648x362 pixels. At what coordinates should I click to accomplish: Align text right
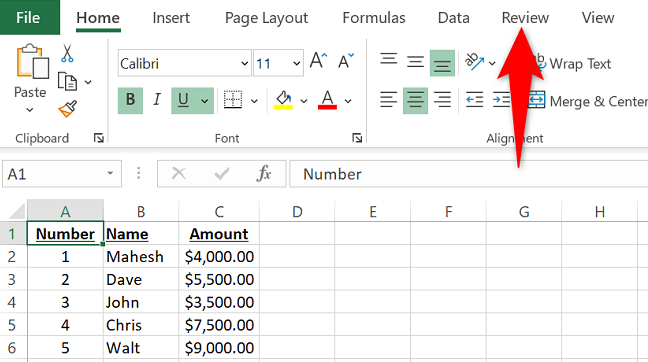[443, 100]
